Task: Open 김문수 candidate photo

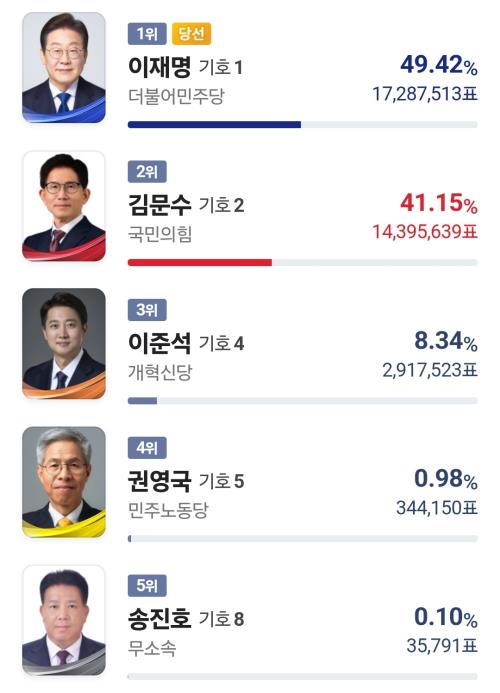Action: pyautogui.click(x=64, y=206)
